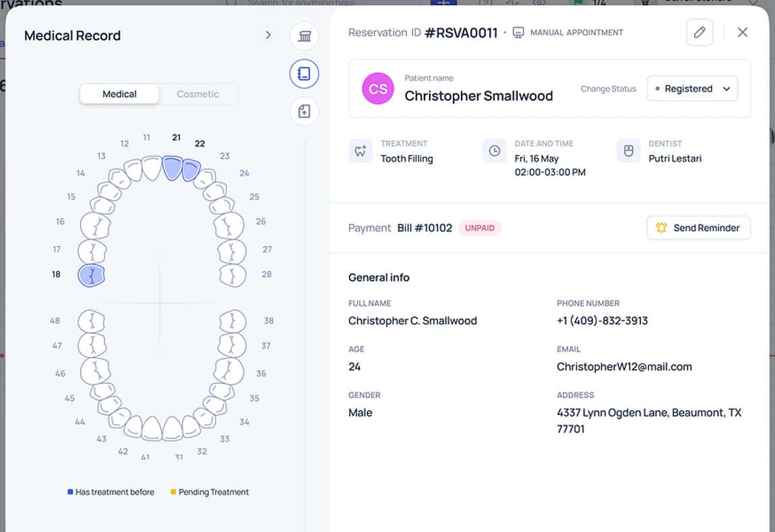The width and height of the screenshot is (775, 532).
Task: Open the edit pencil for the reservation
Action: click(x=700, y=32)
